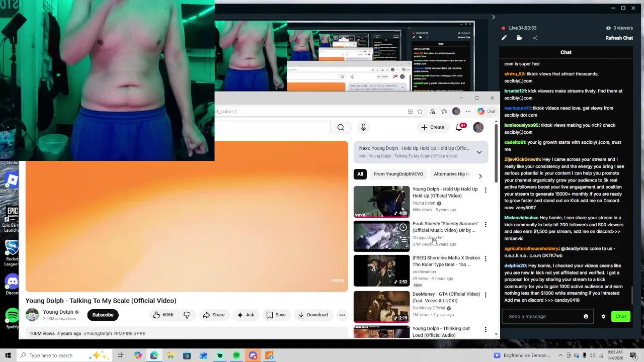The width and height of the screenshot is (644, 362).
Task: Download the Talking To My Scale video
Action: 312,315
